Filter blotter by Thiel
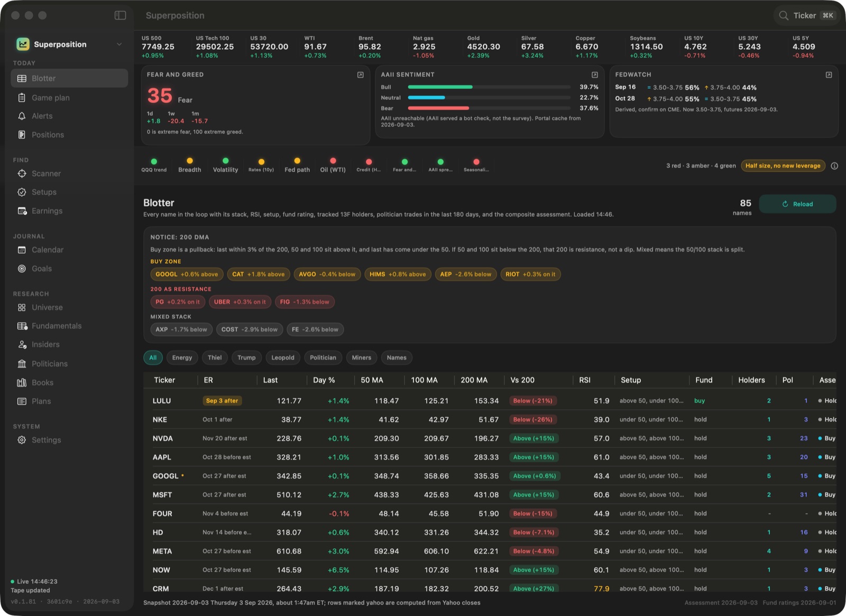846x616 pixels. point(215,358)
